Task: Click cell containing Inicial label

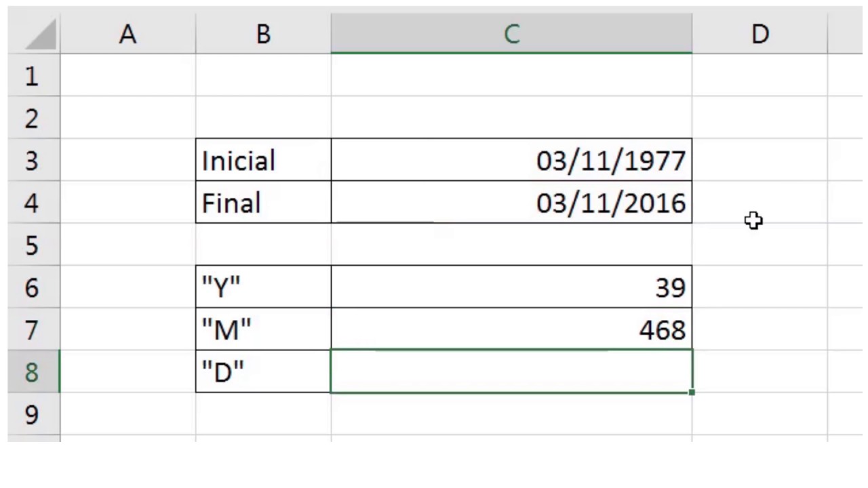Action: click(263, 160)
